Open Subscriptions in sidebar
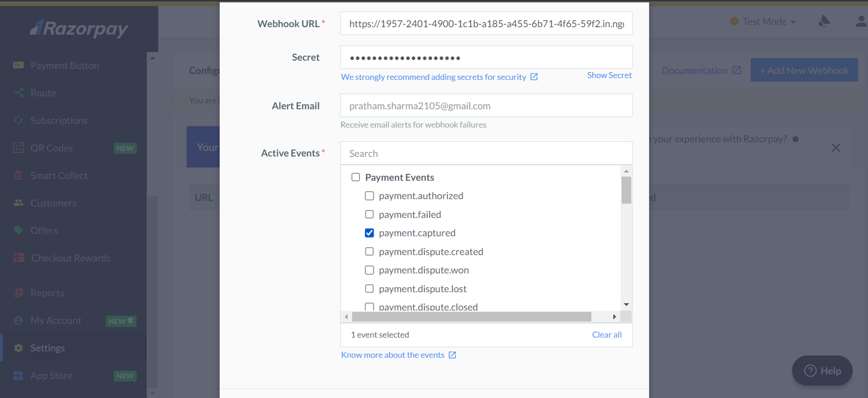The width and height of the screenshot is (868, 398). coord(59,120)
